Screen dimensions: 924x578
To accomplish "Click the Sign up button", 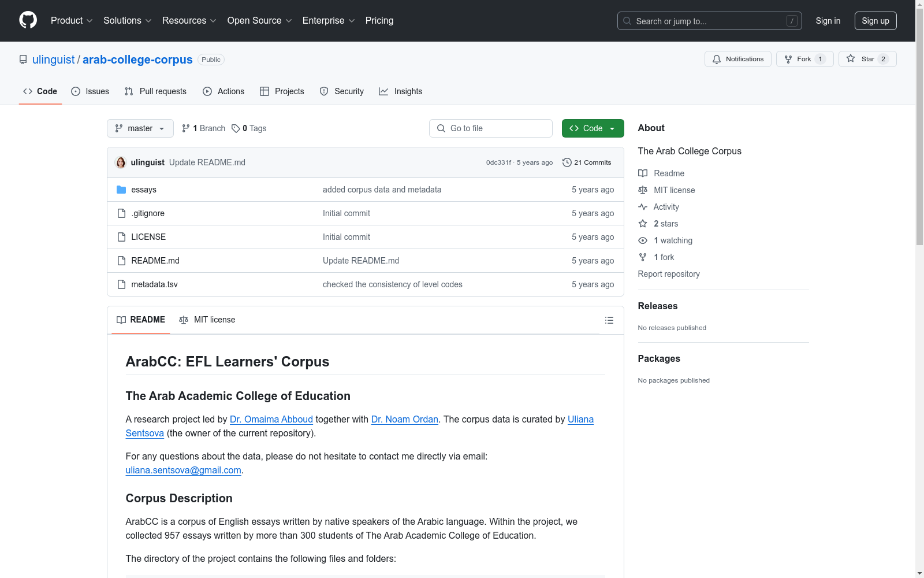I will [x=875, y=21].
